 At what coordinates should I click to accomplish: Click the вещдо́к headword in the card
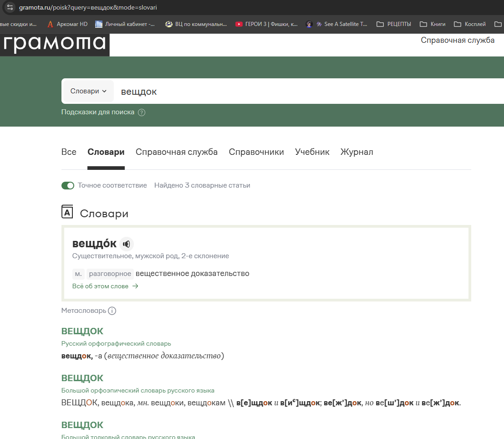94,244
